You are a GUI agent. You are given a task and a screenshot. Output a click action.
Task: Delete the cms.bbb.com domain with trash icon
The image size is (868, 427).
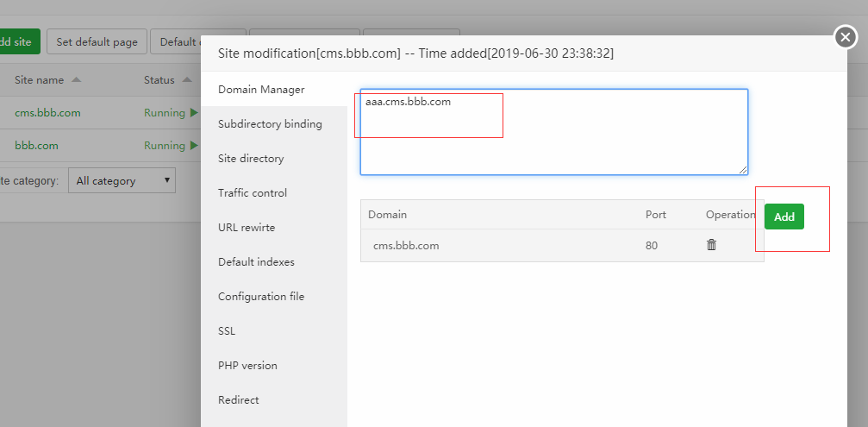[711, 245]
